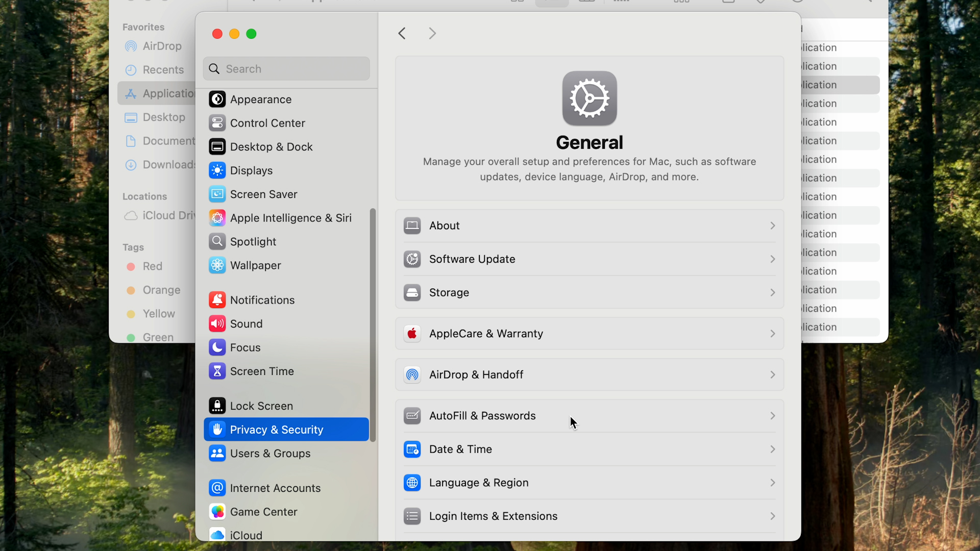Open Apple Intelligence & Siri icon

click(x=217, y=218)
